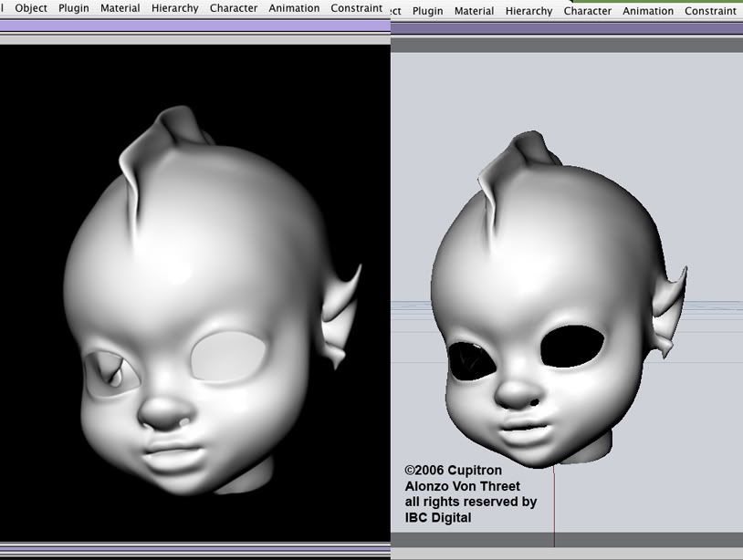The image size is (743, 560).
Task: Click the Plugin menu in right window
Action: pyautogui.click(x=427, y=11)
